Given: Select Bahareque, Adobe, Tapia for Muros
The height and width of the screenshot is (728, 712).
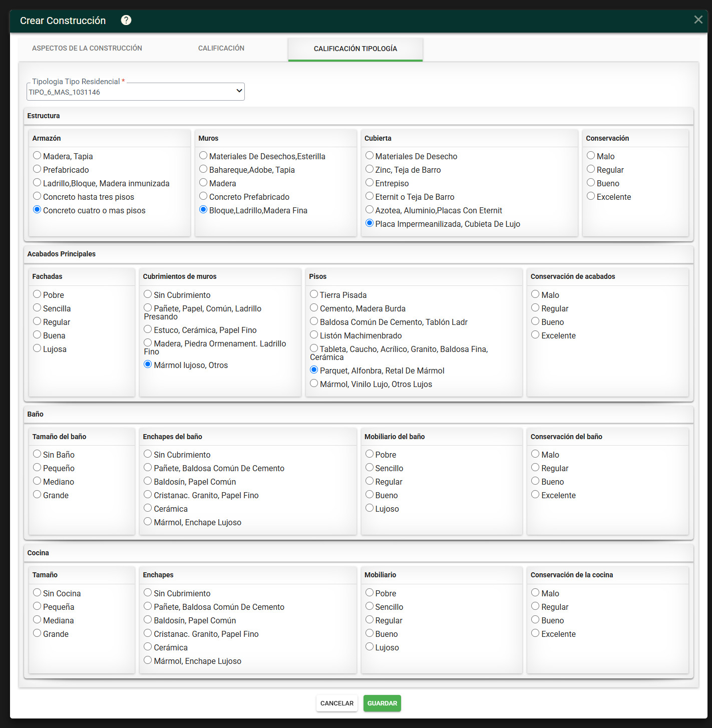Looking at the screenshot, I should [x=203, y=169].
